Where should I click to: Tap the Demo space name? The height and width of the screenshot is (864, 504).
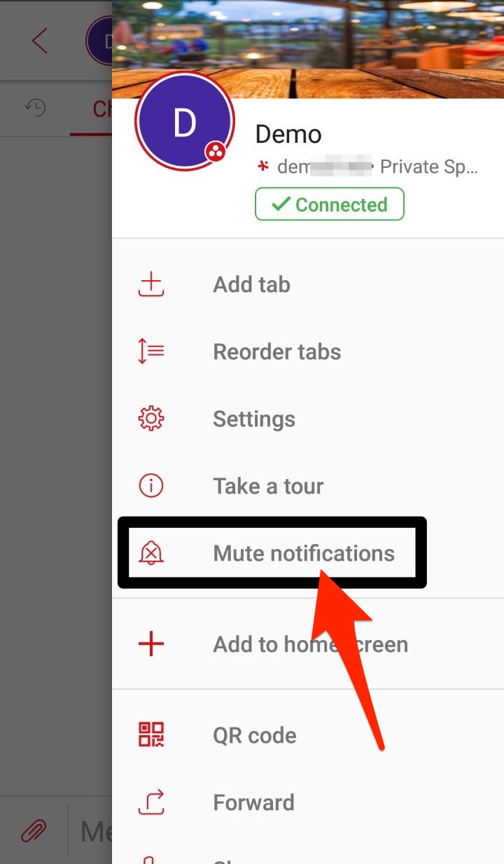(x=288, y=134)
